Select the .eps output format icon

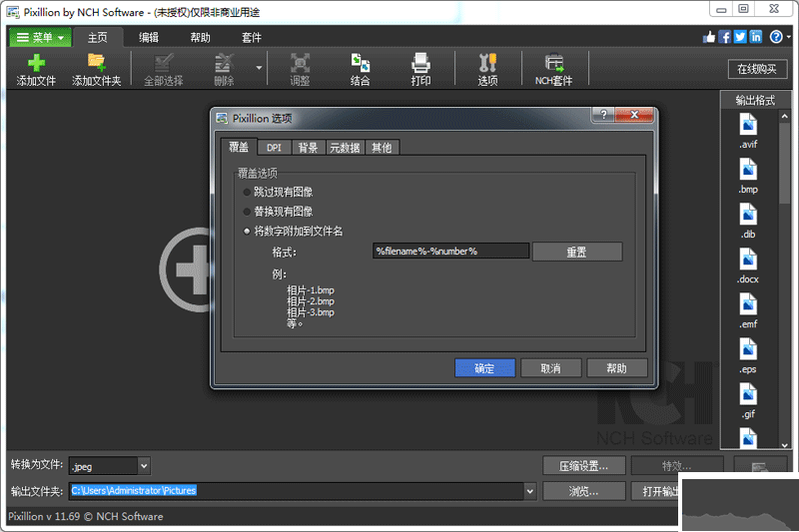point(748,349)
